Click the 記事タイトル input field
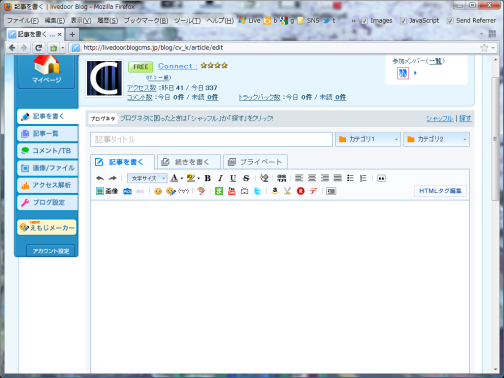The height and width of the screenshot is (378, 504). tap(211, 139)
